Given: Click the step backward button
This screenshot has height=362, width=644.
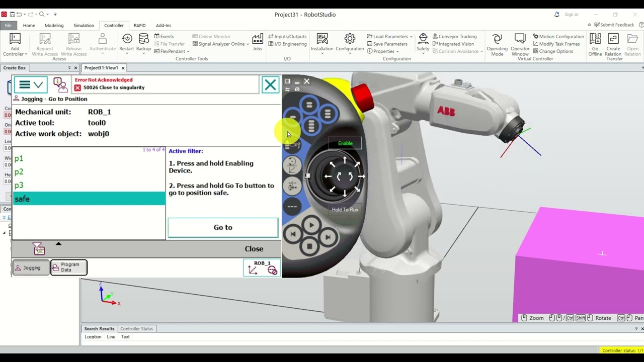Looking at the screenshot, I should pos(293,234).
